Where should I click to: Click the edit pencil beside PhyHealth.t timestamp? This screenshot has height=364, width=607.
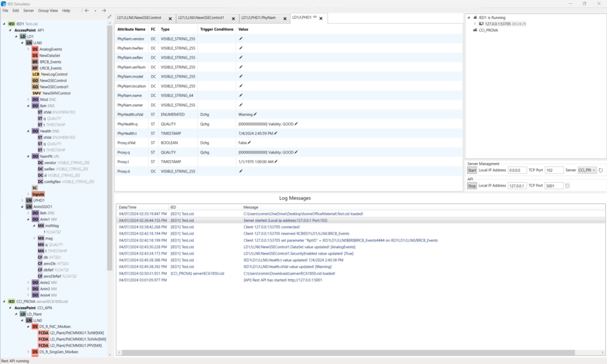pyautogui.click(x=275, y=133)
